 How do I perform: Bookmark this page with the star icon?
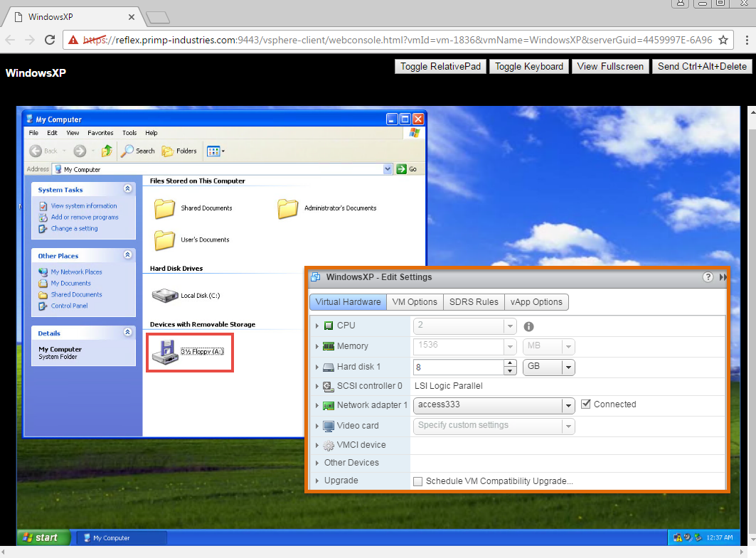coord(723,40)
